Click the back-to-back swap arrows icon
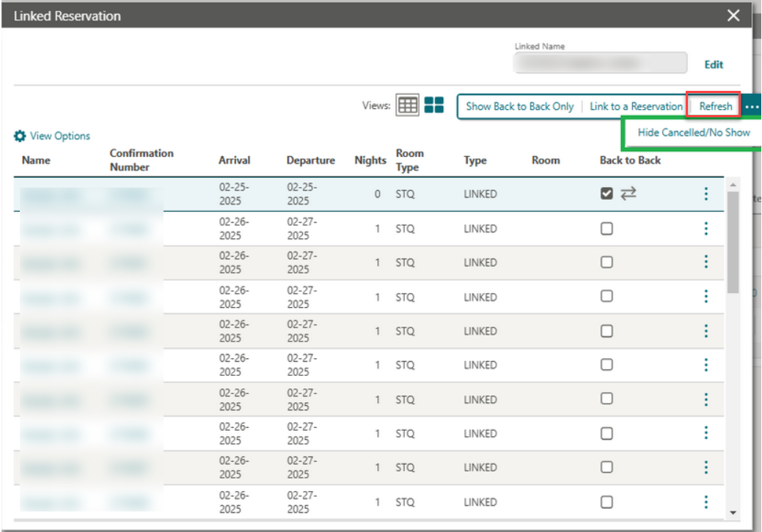Screen dimensions: 762x532 coord(629,193)
